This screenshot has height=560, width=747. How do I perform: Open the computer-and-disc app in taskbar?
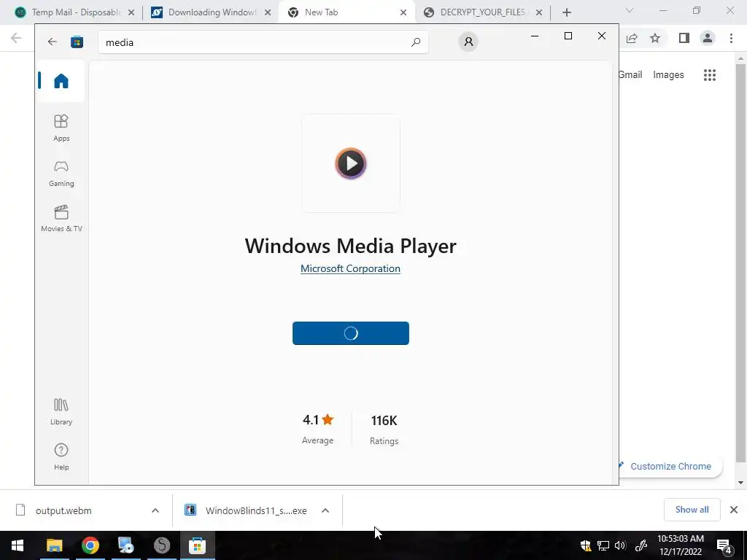pos(125,545)
